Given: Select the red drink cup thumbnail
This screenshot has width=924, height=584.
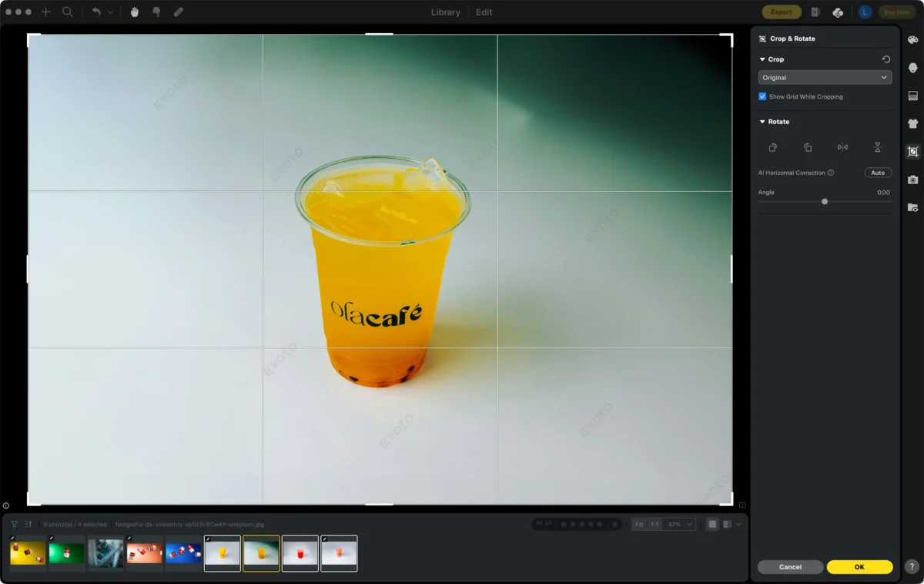Looking at the screenshot, I should click(300, 553).
